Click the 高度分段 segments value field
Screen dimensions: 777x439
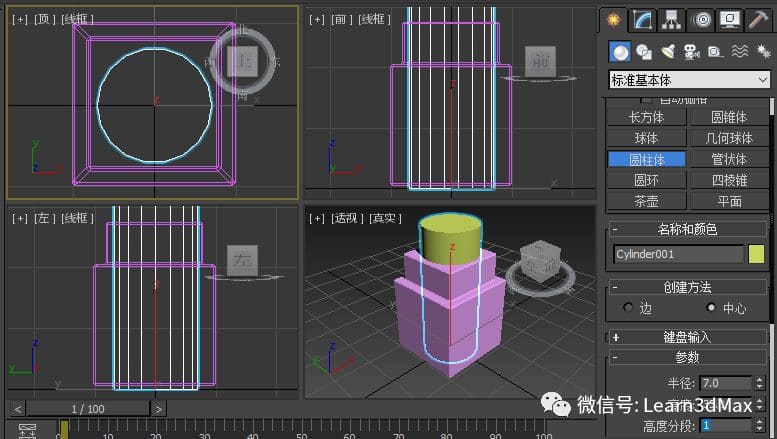(x=726, y=426)
